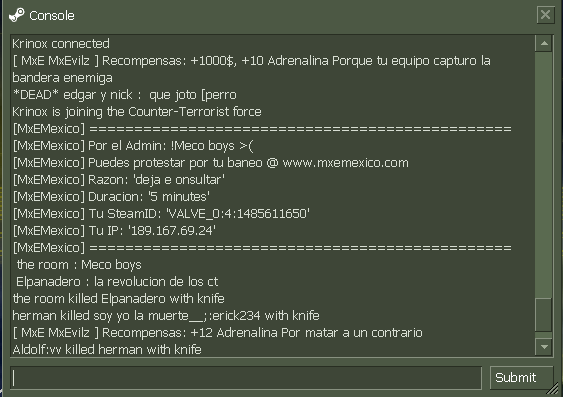Click the Console title text
The image size is (563, 397).
pos(52,15)
